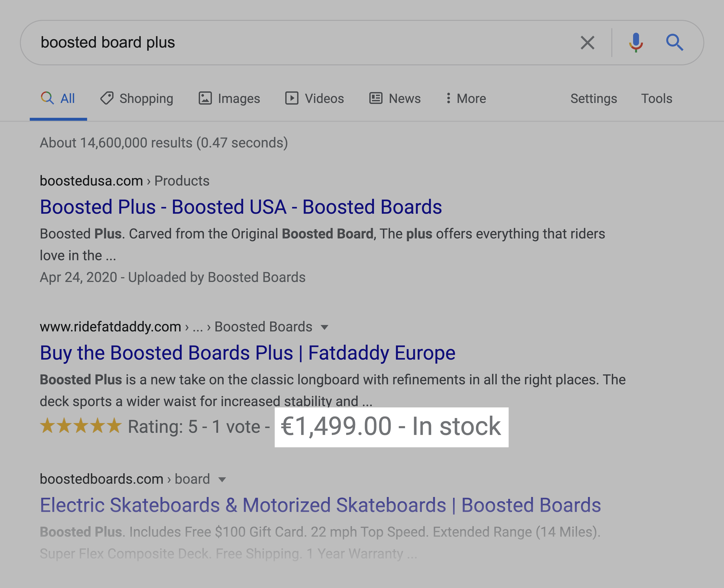Click snippet 'Boosted Plus is a new take'
The image size is (724, 588).
[x=333, y=390]
